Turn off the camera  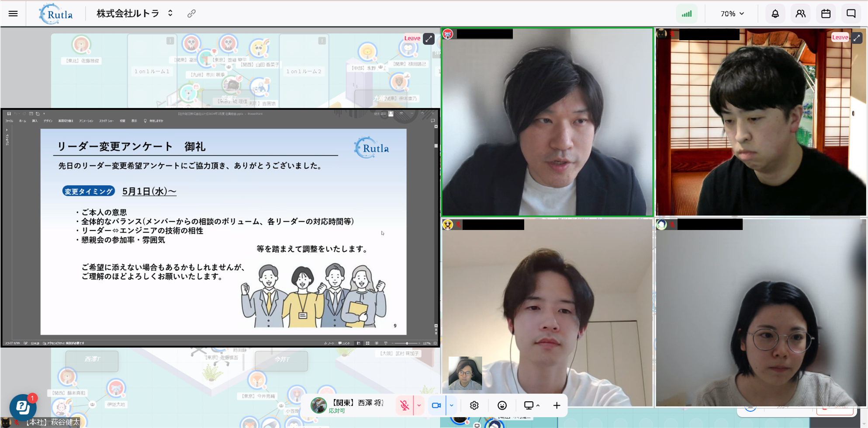[436, 405]
